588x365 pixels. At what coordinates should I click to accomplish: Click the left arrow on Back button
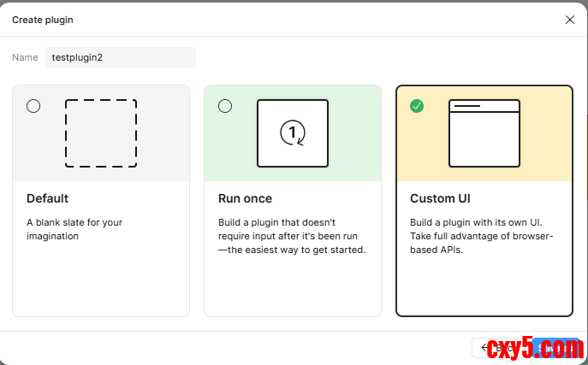tap(486, 347)
